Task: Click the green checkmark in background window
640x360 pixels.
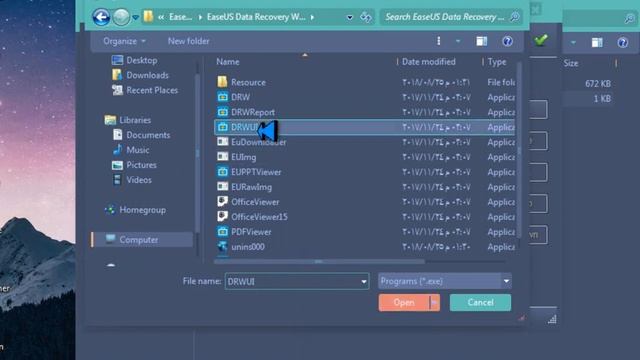Action: click(541, 40)
